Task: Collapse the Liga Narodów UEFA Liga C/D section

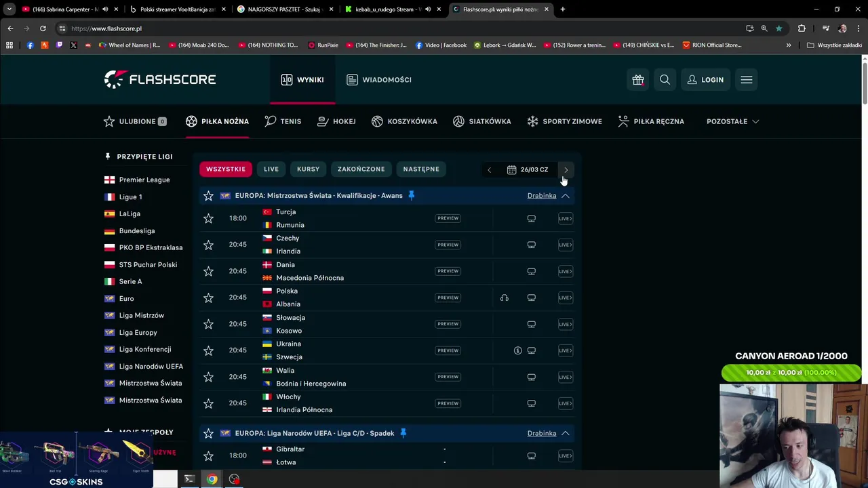Action: [565, 433]
